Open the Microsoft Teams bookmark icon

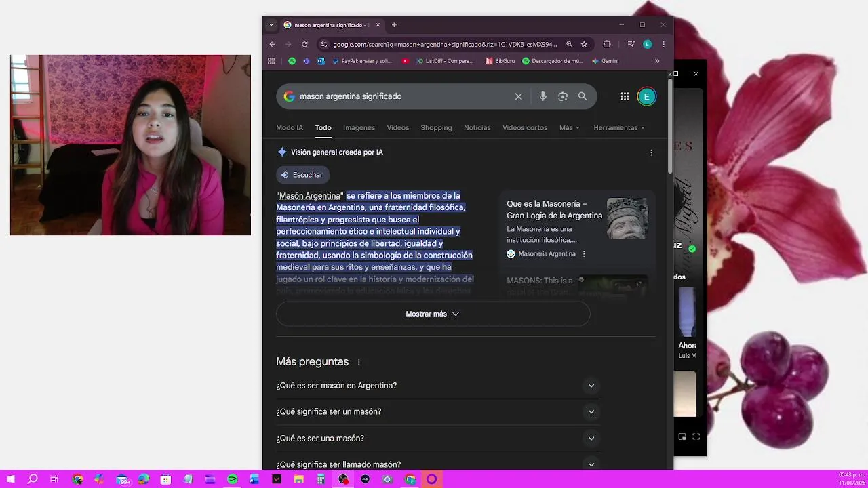tap(307, 61)
